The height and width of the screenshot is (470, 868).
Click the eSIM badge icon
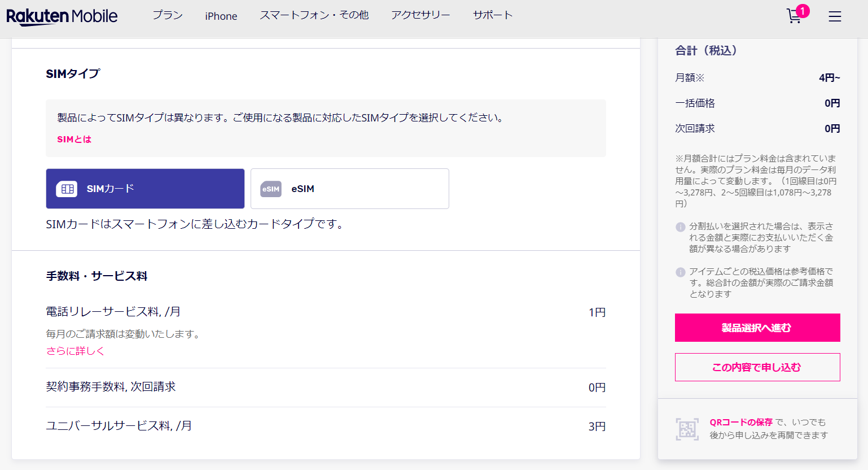(x=271, y=189)
